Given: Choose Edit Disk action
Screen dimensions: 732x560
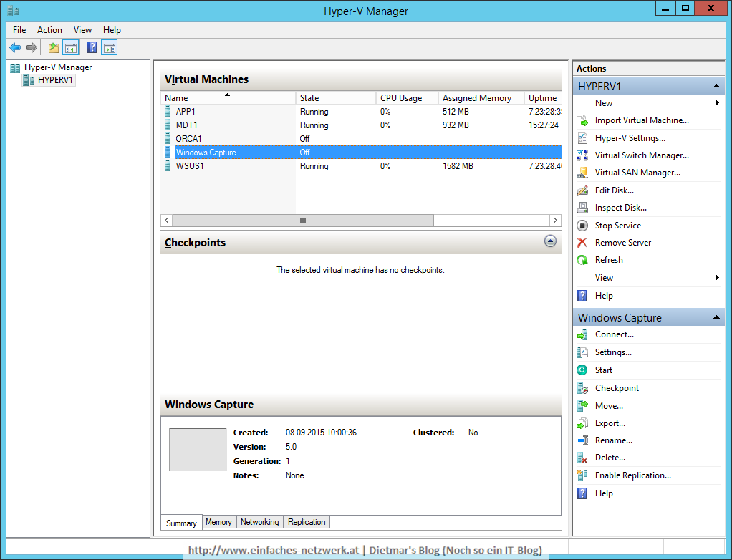Looking at the screenshot, I should [x=614, y=190].
